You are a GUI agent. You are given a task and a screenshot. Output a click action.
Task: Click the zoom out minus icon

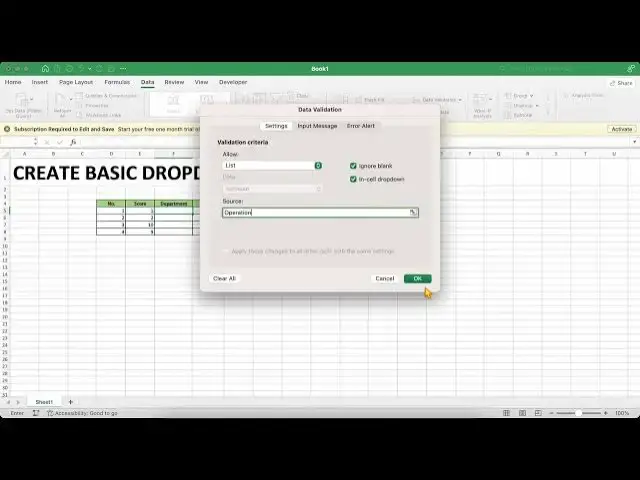[x=551, y=413]
